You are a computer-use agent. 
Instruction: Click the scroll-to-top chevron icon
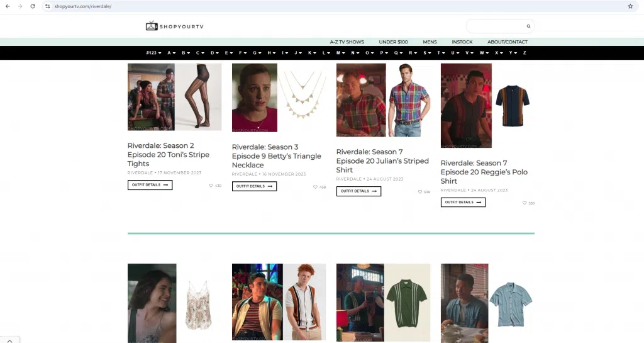click(10, 340)
